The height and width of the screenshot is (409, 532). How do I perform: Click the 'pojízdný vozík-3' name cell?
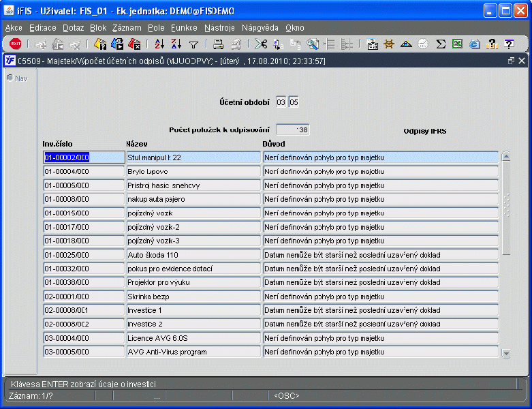point(193,241)
